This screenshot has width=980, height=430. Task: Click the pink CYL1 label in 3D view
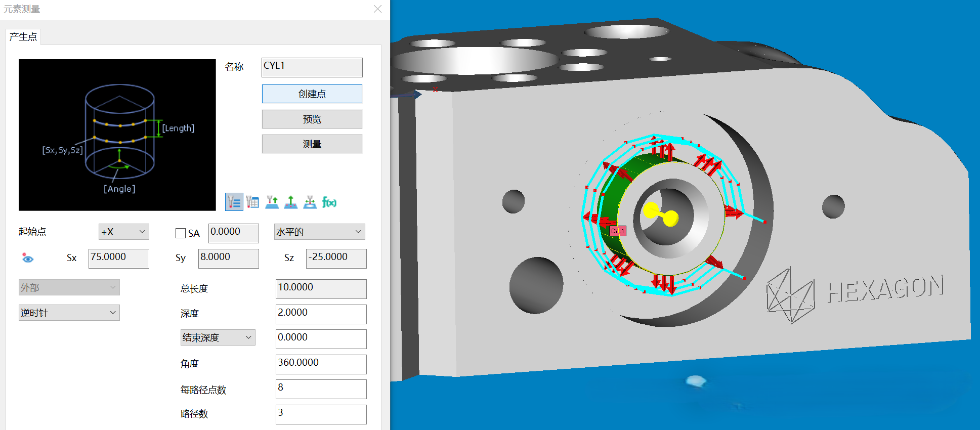618,231
